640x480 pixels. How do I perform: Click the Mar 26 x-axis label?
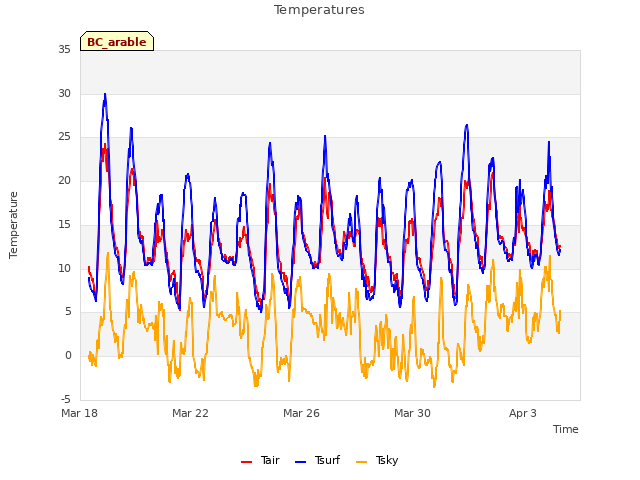tap(301, 413)
